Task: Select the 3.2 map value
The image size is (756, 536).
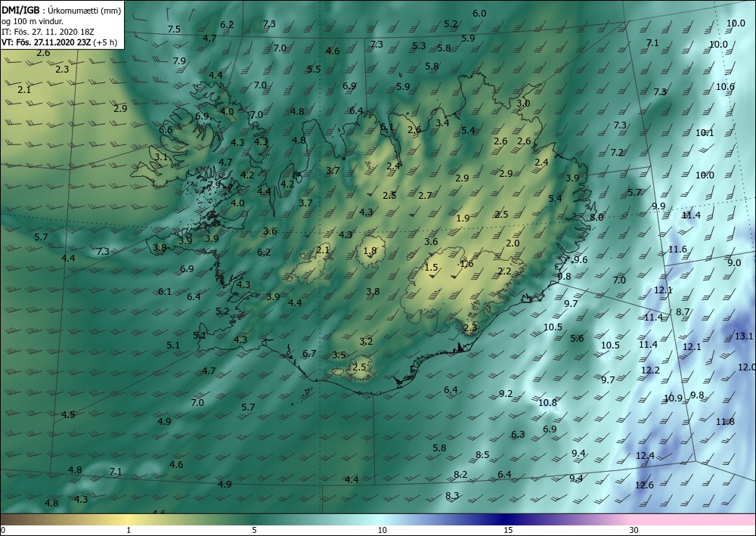Action: [366, 341]
